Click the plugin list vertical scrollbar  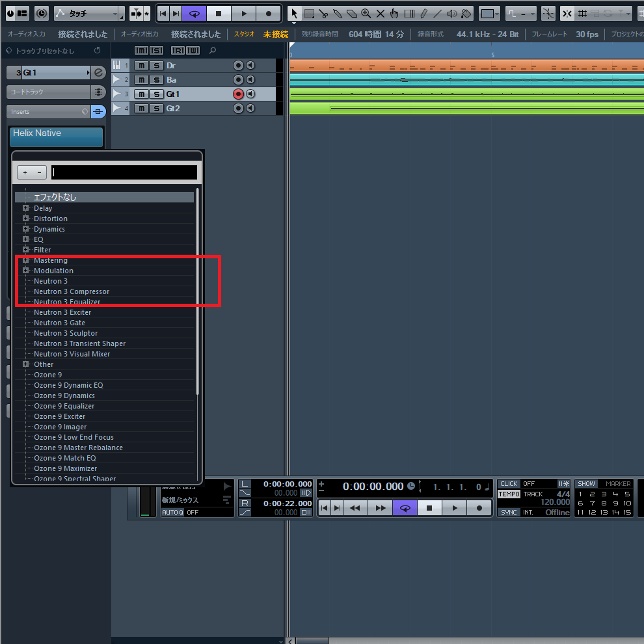click(198, 291)
